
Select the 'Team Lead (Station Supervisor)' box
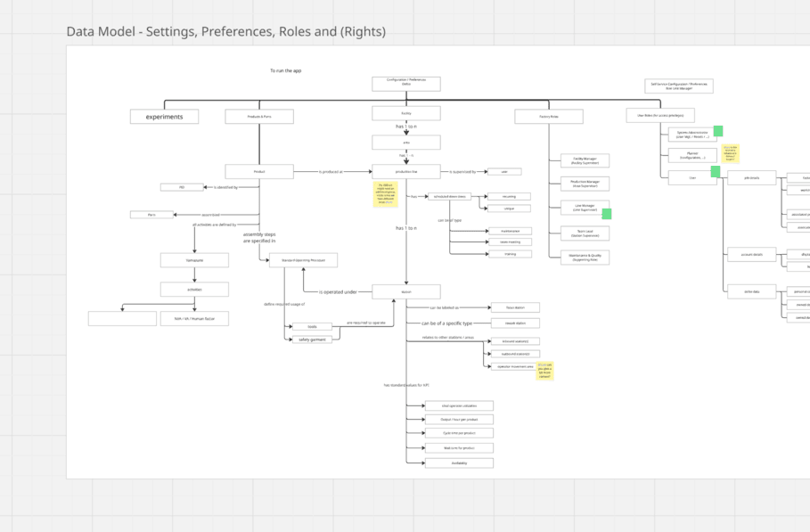[585, 233]
